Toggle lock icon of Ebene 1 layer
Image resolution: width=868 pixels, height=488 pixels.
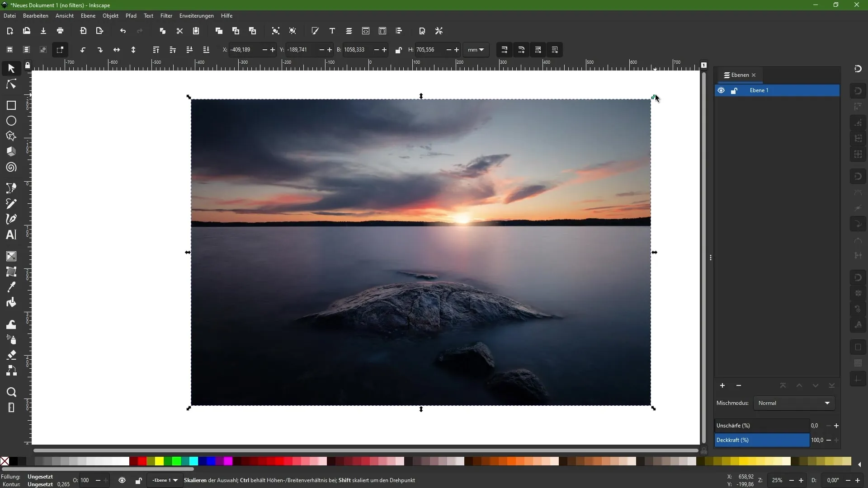click(734, 90)
